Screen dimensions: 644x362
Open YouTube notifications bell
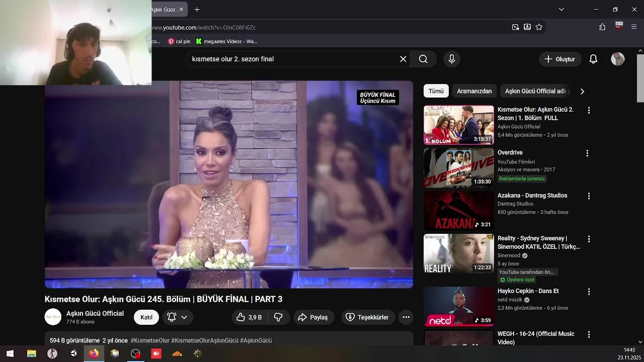(x=593, y=59)
